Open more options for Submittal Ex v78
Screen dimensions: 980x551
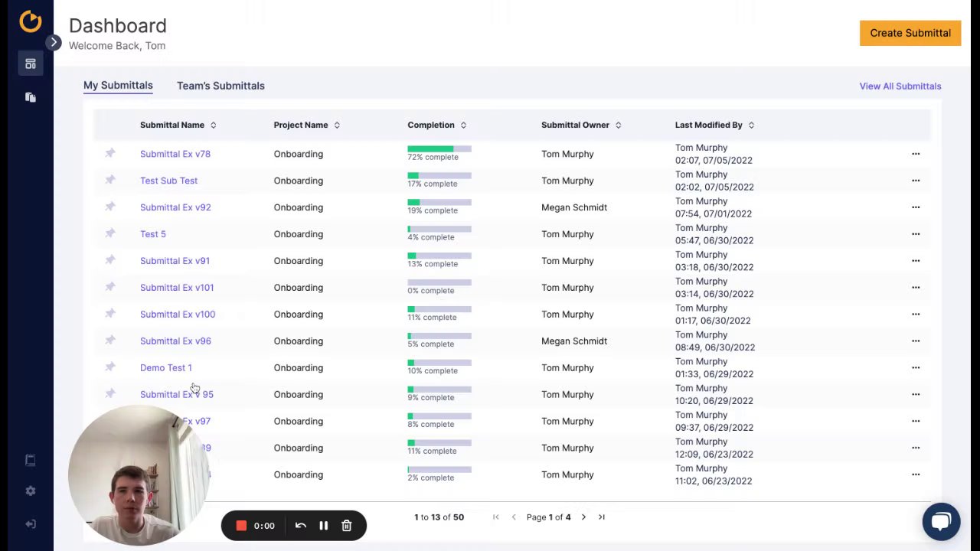[916, 154]
